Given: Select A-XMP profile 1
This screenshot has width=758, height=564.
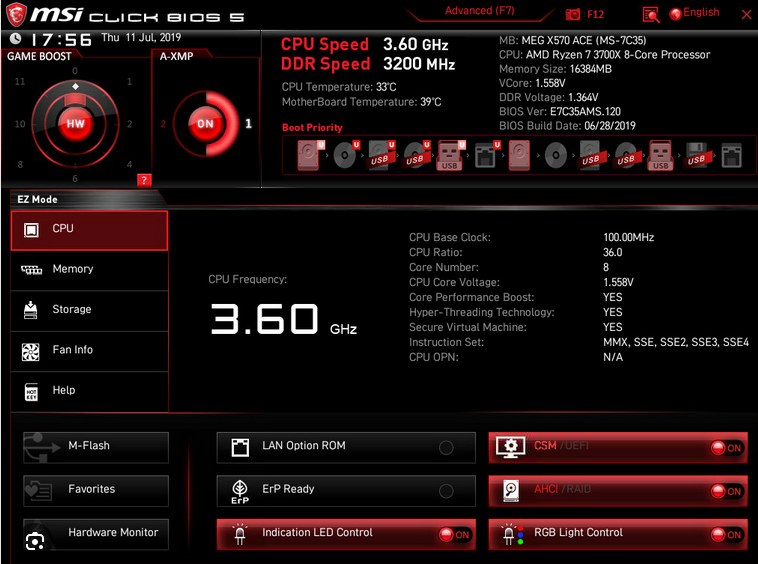Looking at the screenshot, I should [x=248, y=124].
